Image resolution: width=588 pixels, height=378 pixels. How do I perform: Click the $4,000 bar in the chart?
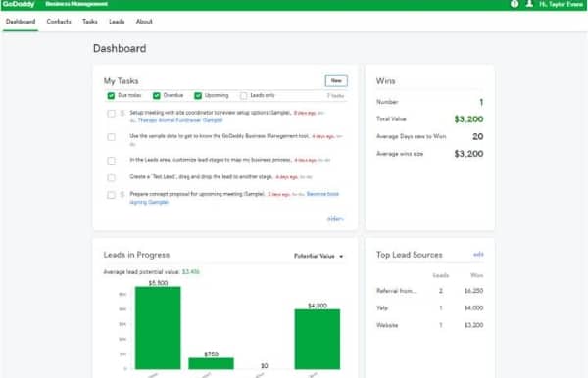point(318,339)
